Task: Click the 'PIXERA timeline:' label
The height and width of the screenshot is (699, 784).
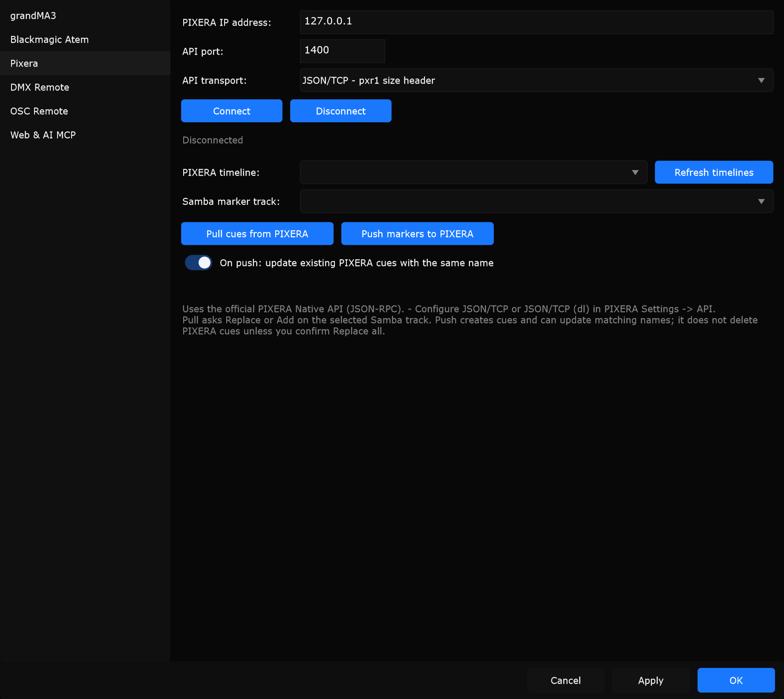Action: [x=221, y=173]
